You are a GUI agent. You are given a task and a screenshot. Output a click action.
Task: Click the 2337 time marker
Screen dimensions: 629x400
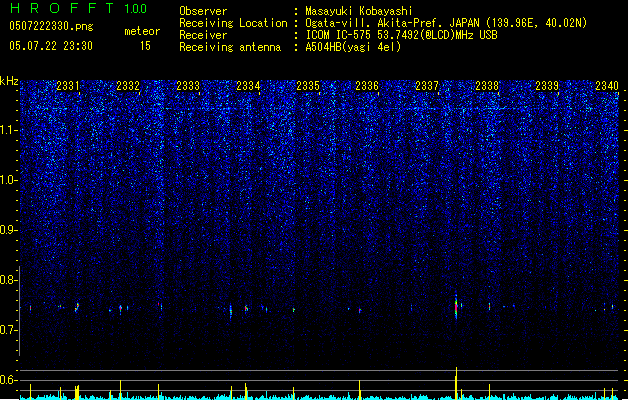tap(427, 85)
